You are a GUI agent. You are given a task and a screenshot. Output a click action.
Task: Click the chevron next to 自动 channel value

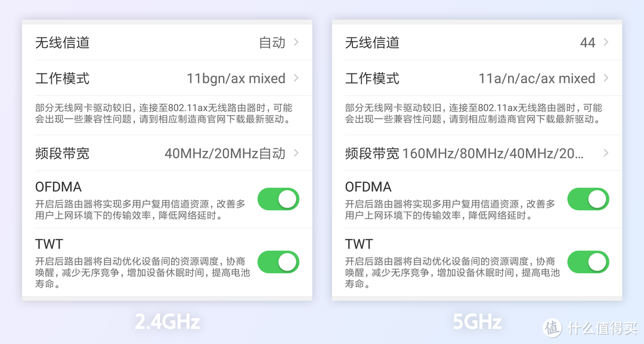click(298, 42)
